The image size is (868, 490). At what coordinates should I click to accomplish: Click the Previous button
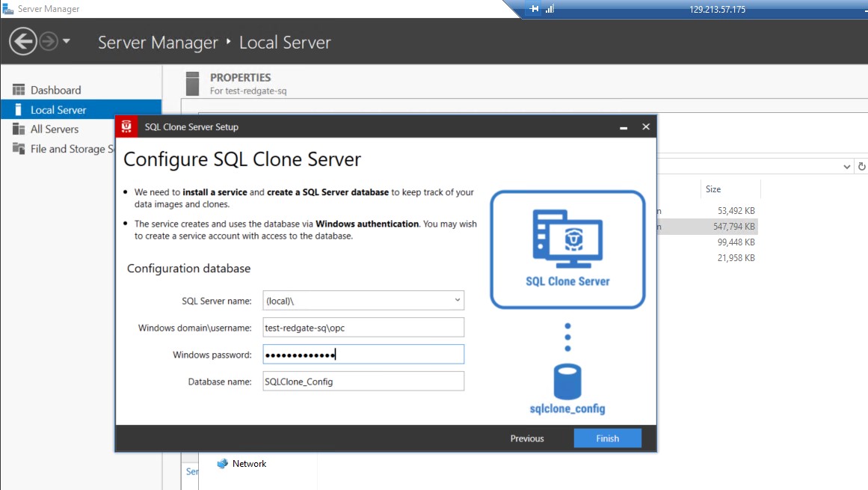[527, 438]
